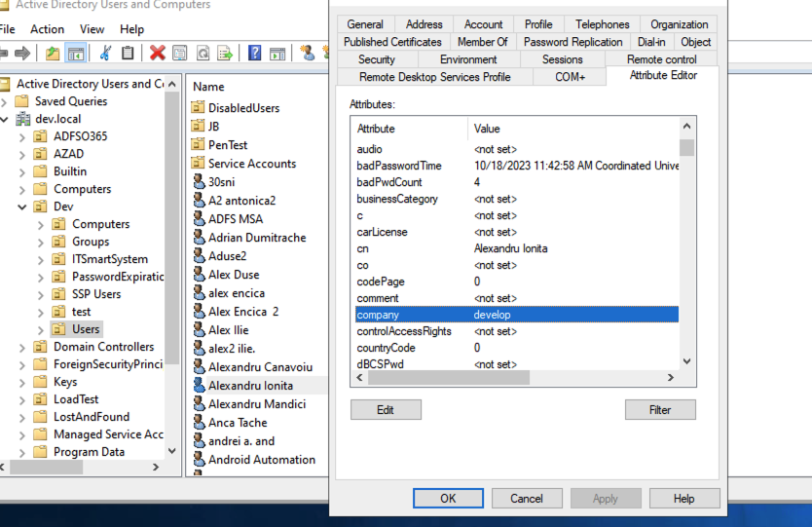812x527 pixels.
Task: Switch to the Member Of tab
Action: point(482,42)
